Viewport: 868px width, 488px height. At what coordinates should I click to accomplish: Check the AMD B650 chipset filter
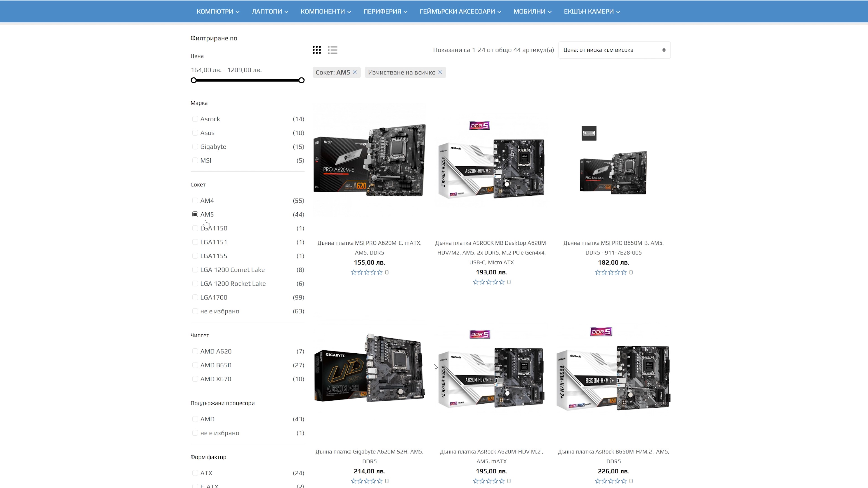tap(195, 365)
